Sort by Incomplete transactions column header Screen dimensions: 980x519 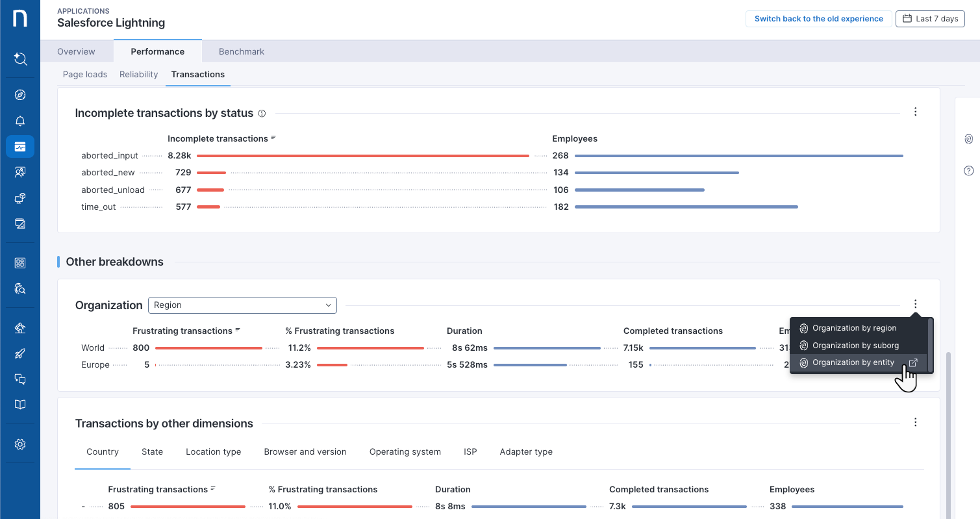[218, 139]
